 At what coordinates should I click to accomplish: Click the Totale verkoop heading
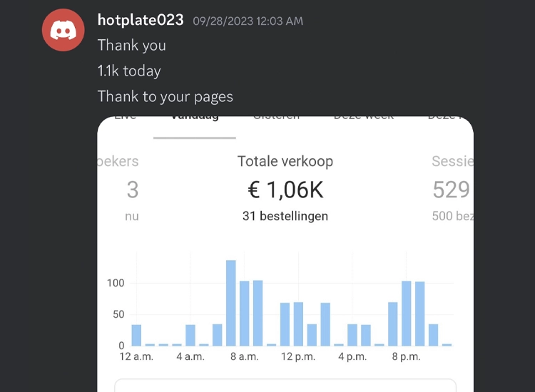point(285,161)
